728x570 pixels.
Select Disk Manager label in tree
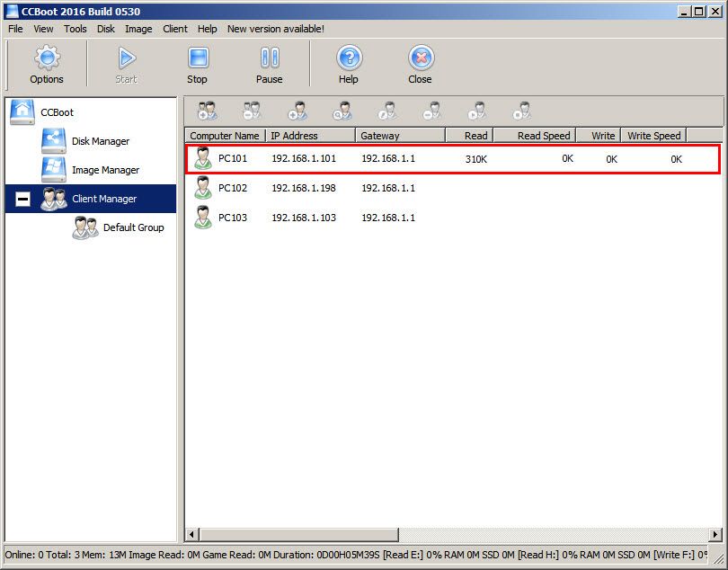pyautogui.click(x=101, y=141)
